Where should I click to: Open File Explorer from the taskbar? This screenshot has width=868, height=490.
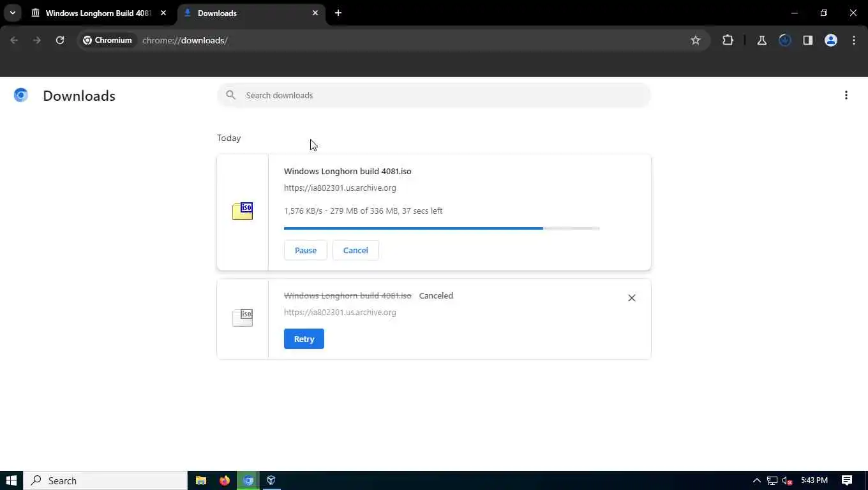coord(201,480)
